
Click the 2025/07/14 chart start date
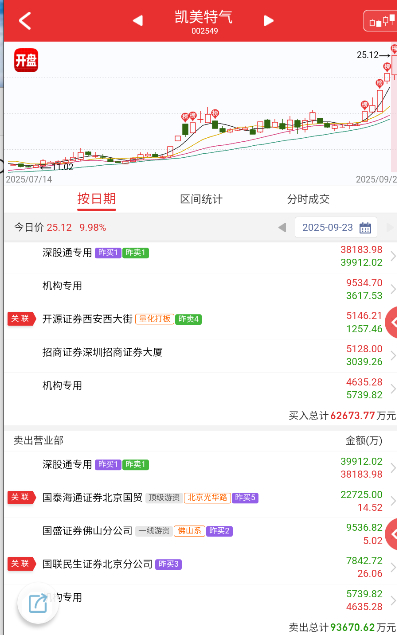coord(29,179)
